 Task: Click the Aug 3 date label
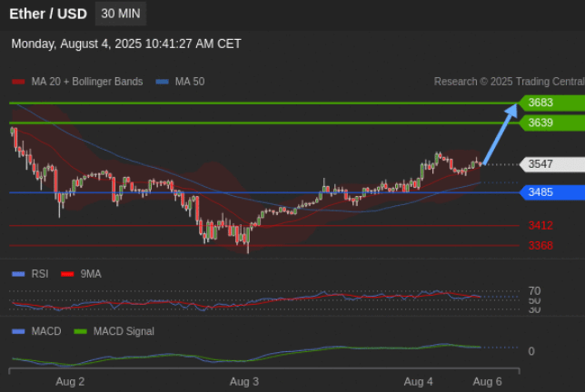[244, 382]
